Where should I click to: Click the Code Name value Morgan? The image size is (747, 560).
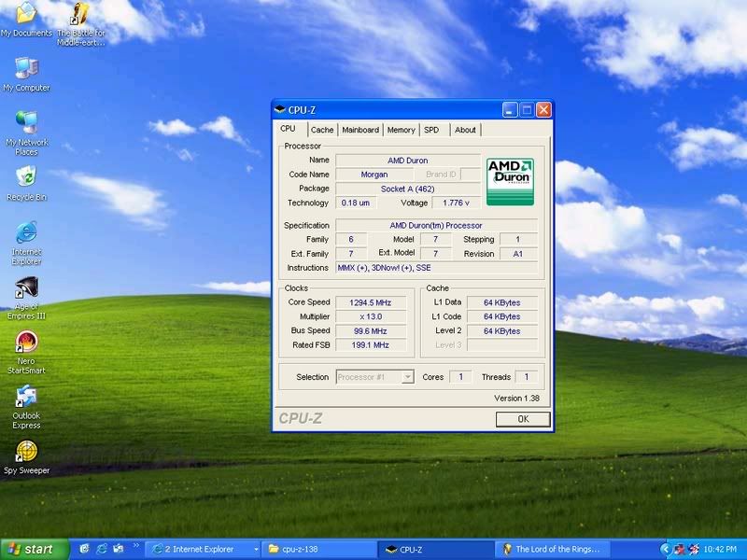tap(374, 175)
